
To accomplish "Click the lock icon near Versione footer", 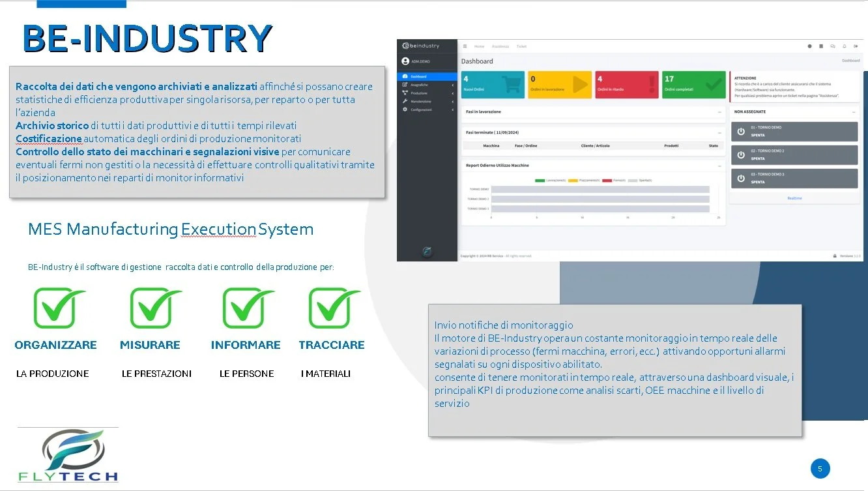I will pos(835,256).
